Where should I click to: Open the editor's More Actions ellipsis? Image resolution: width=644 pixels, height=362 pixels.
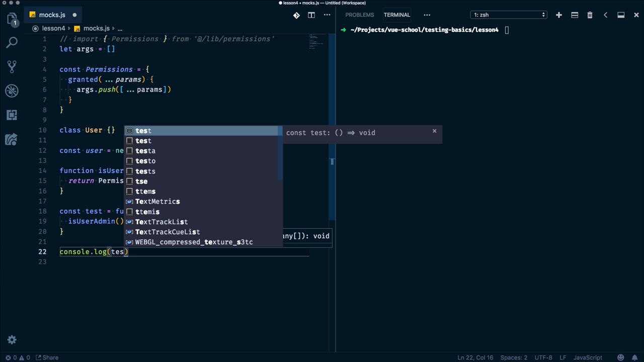click(x=327, y=15)
